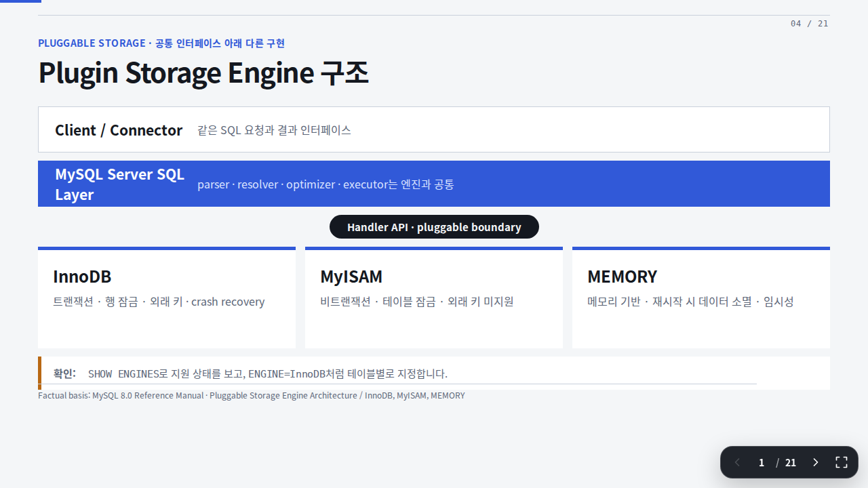Select the MEMORY engine card

(701, 298)
